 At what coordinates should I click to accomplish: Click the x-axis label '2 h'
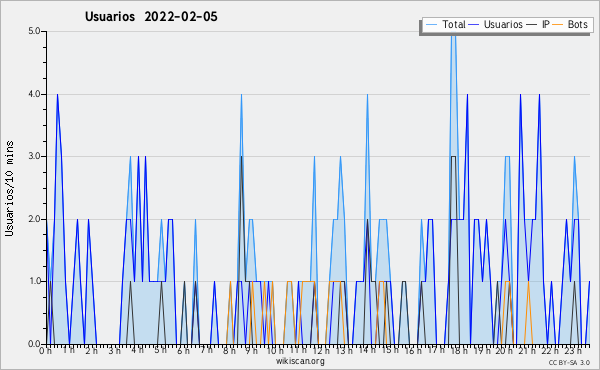click(x=91, y=351)
